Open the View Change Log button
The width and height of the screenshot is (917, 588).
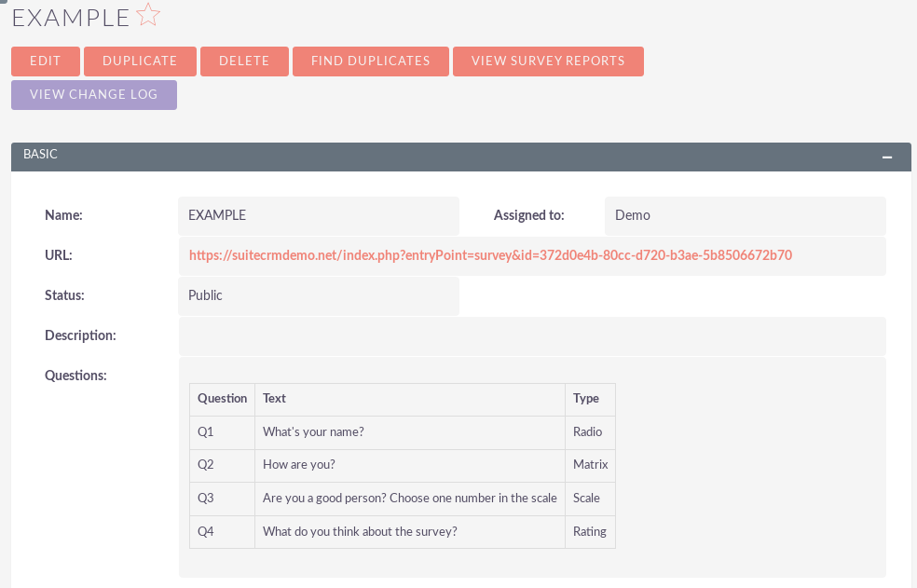[94, 95]
